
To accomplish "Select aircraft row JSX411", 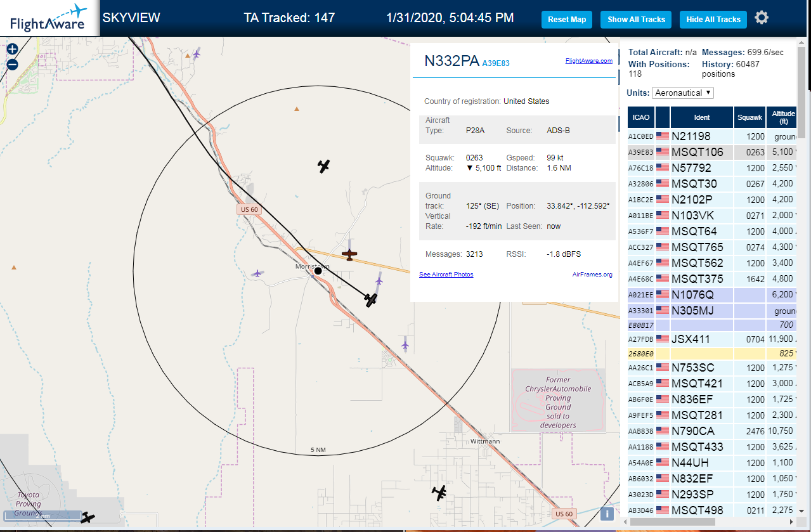I will point(713,339).
